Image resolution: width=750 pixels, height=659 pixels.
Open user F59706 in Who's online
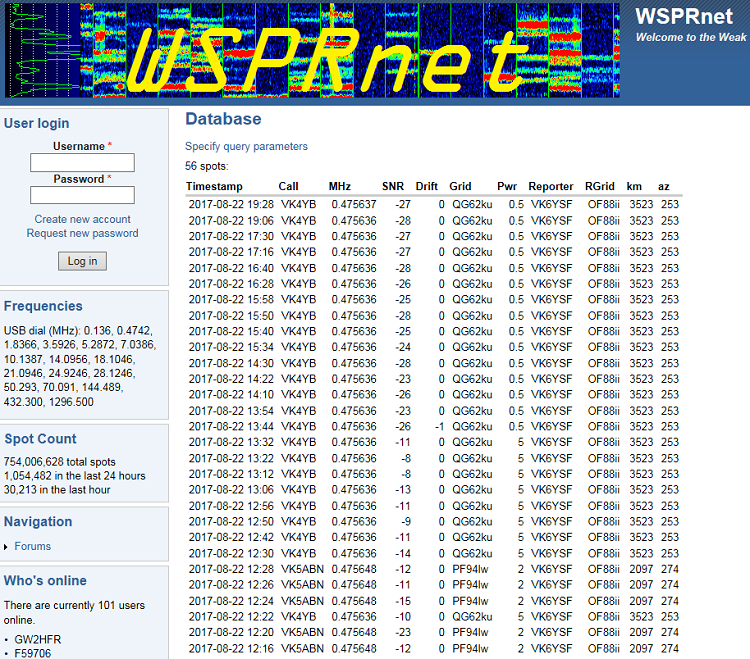(x=34, y=653)
